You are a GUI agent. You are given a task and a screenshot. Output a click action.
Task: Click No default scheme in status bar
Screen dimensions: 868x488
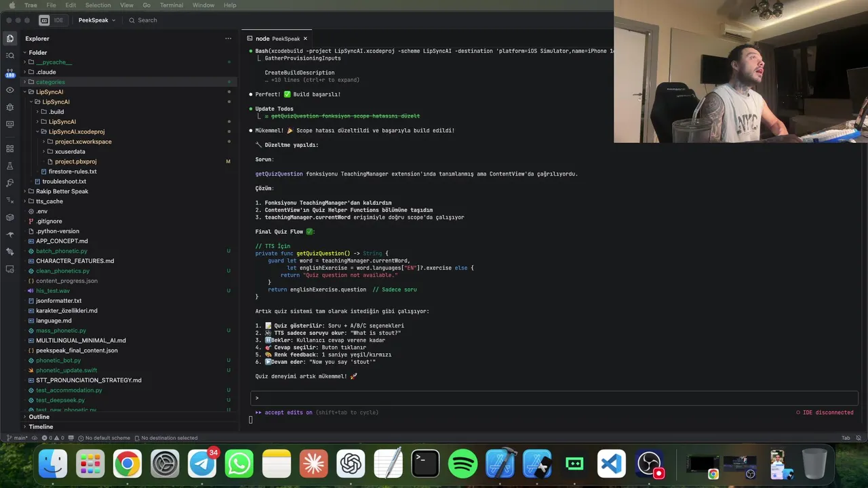tap(104, 438)
